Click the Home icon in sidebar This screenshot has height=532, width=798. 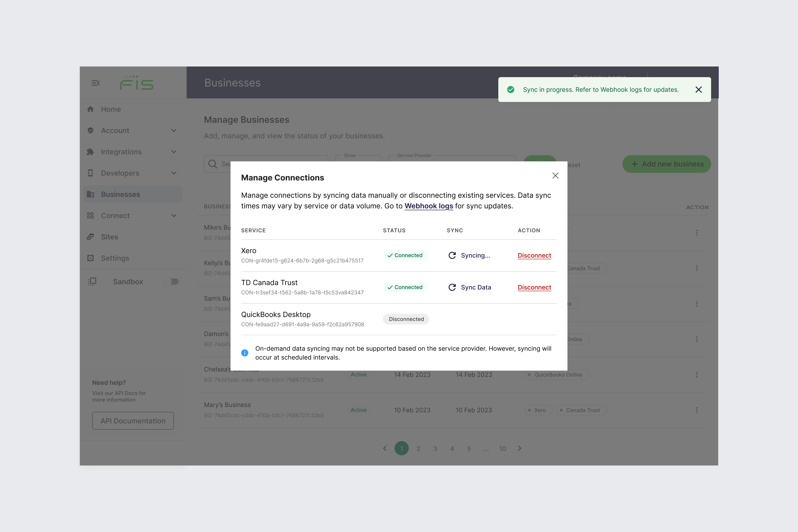tap(90, 109)
